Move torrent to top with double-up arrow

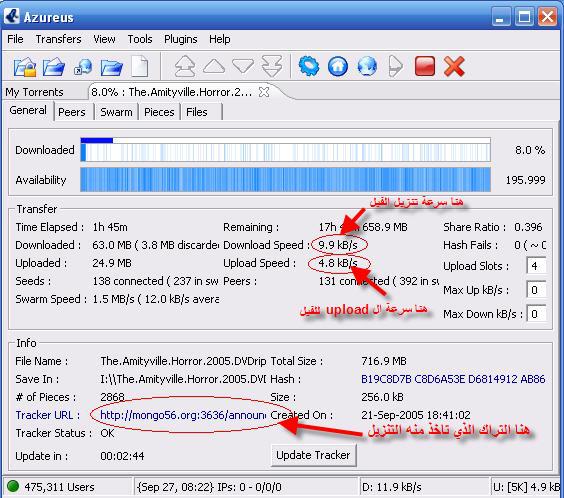(185, 66)
